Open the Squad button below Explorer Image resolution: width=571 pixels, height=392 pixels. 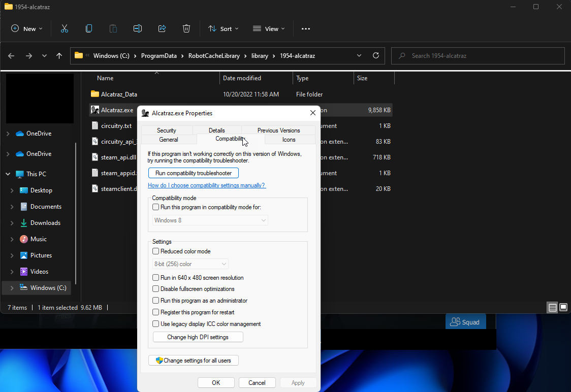pyautogui.click(x=466, y=322)
